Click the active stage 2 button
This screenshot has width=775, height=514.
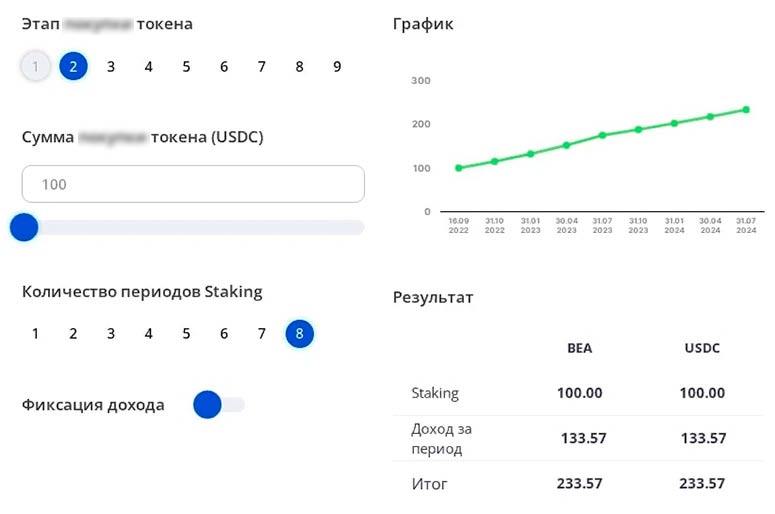click(x=73, y=67)
